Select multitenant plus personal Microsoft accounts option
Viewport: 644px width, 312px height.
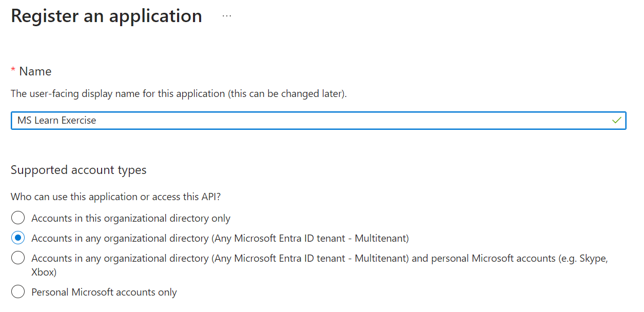(17, 258)
